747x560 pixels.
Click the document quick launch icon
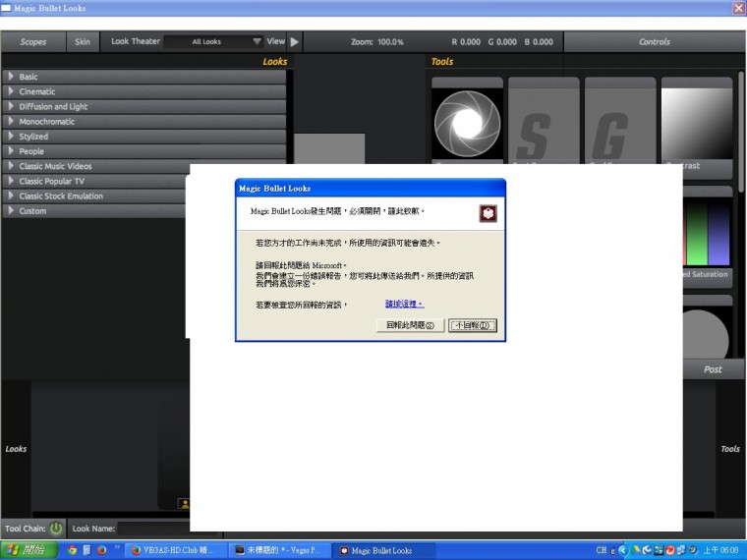(86, 550)
